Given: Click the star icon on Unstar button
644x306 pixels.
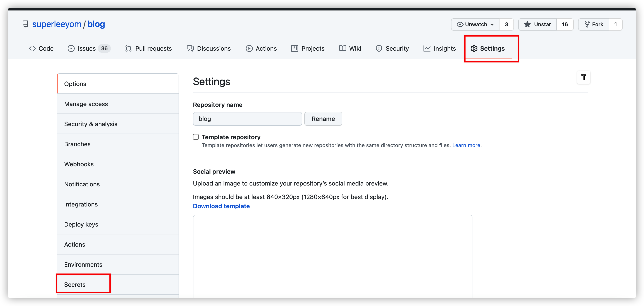Looking at the screenshot, I should (527, 24).
